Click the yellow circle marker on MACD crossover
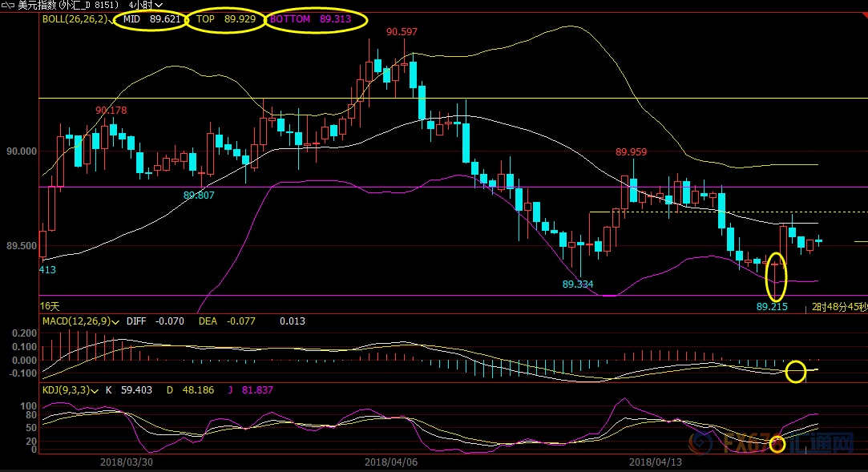The height and width of the screenshot is (472, 868). click(795, 372)
